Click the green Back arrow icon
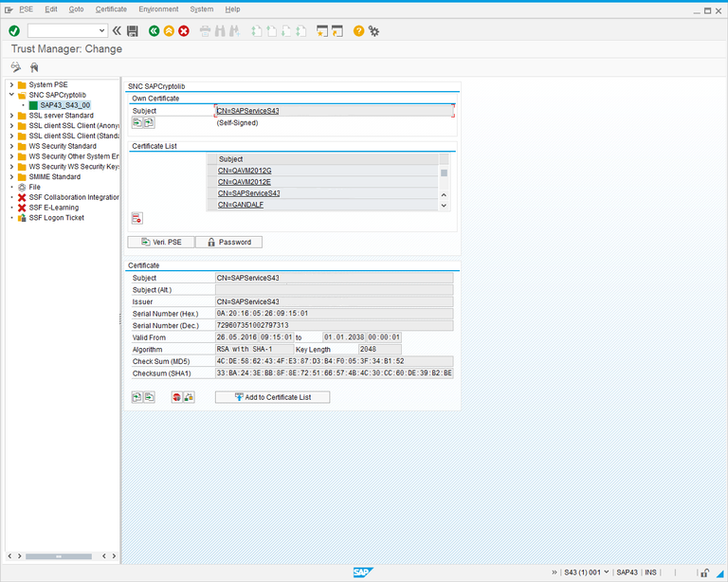The image size is (728, 582). tap(154, 31)
